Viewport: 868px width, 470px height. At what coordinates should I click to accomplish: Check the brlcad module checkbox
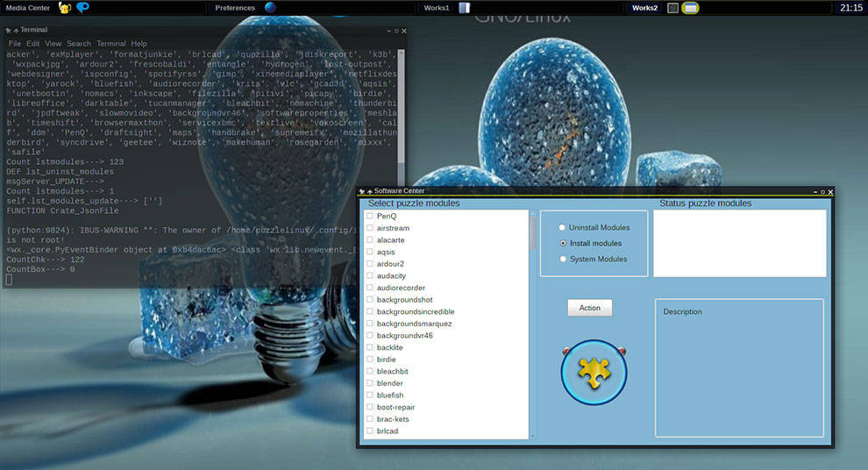(370, 431)
